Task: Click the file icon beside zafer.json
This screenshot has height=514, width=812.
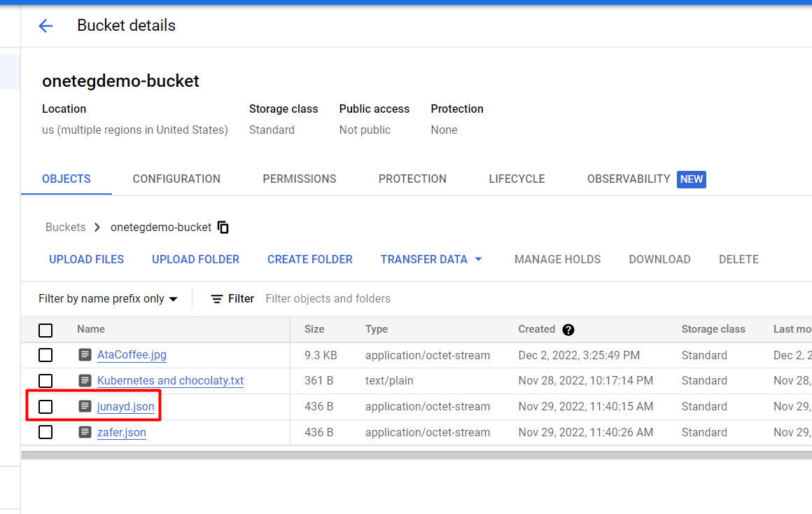Action: pos(85,432)
